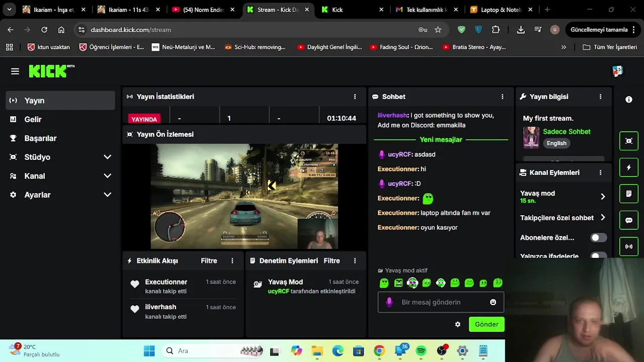Open the Tüm Yer İşaretleri bookmarks folder
The width and height of the screenshot is (644, 362).
click(x=610, y=47)
